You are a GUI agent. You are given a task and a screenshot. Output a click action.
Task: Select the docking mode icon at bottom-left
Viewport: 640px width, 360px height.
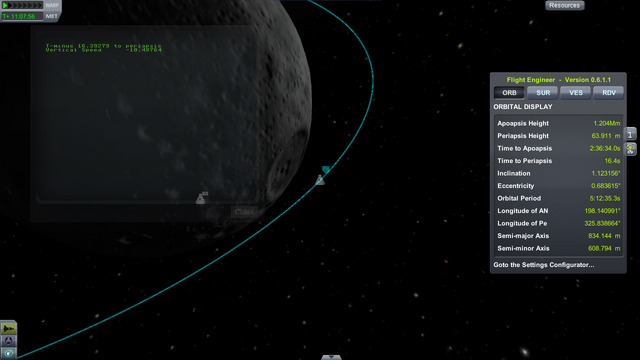(9, 340)
